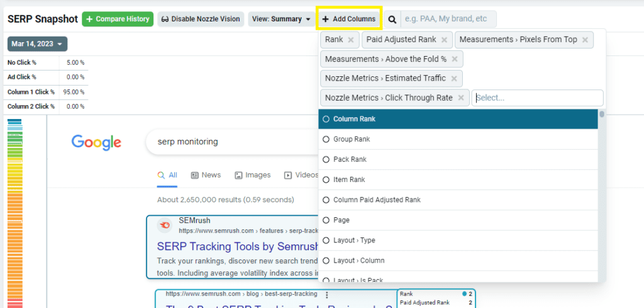This screenshot has width=644, height=308.
Task: Open the Google News tab
Action: pos(206,175)
